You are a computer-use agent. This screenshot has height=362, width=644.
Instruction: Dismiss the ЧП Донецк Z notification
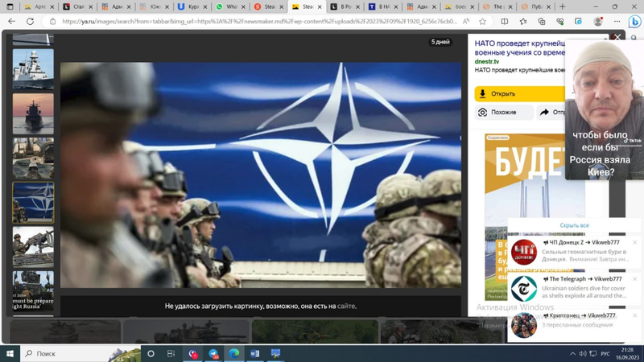pos(634,242)
